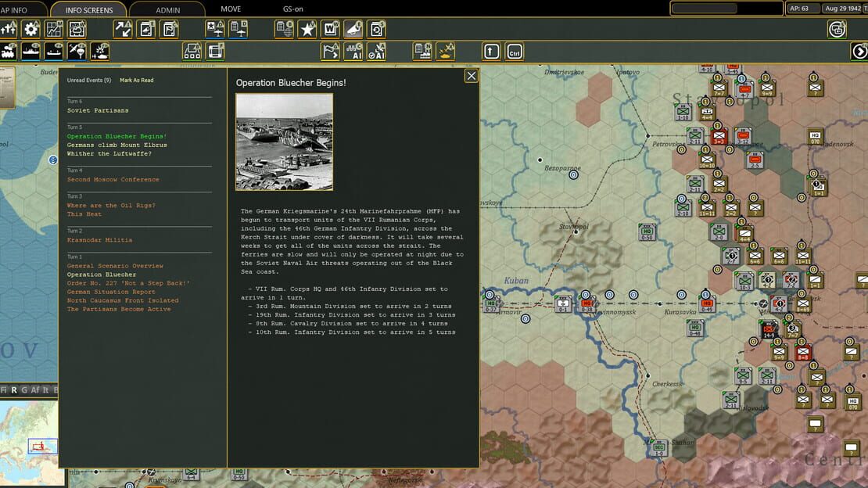Switch to the INFO SCREENS tab
868x488 pixels.
coord(89,10)
